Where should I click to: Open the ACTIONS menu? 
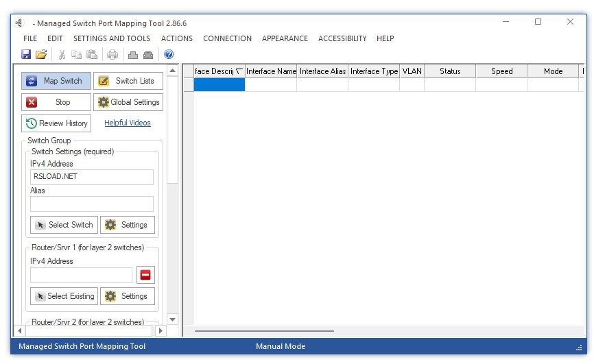click(177, 38)
